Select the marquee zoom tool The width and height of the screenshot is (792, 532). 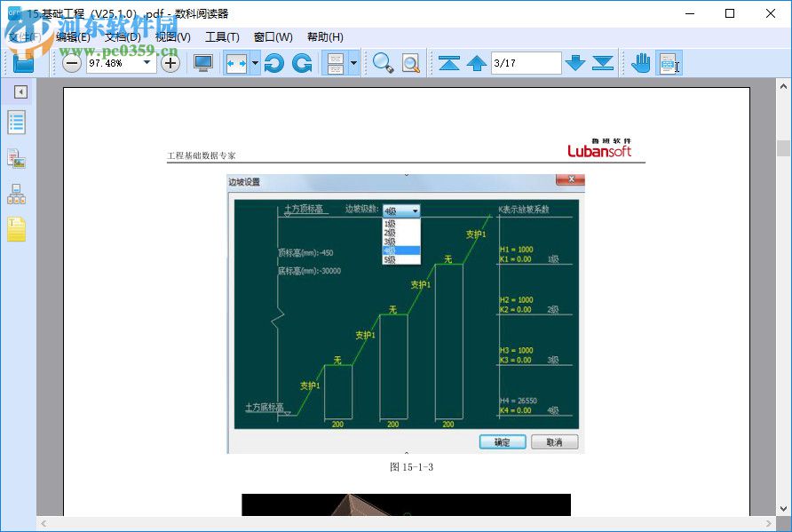pyautogui.click(x=409, y=63)
